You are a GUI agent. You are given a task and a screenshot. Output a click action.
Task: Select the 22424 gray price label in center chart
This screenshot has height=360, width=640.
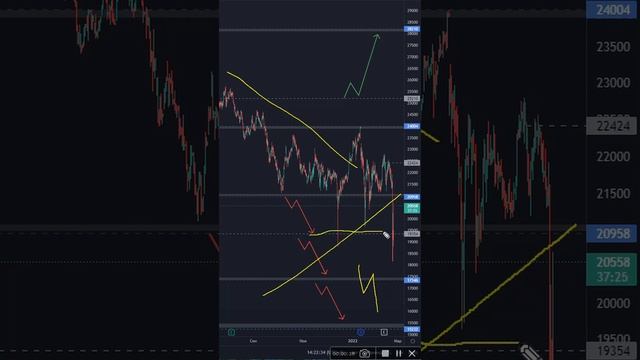411,163
